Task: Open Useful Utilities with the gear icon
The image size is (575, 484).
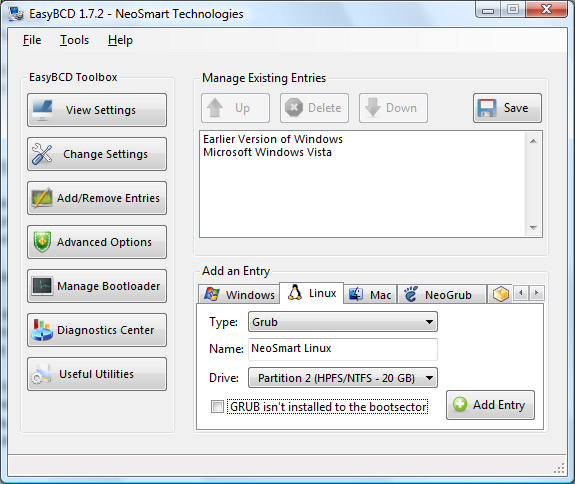Action: (97, 374)
